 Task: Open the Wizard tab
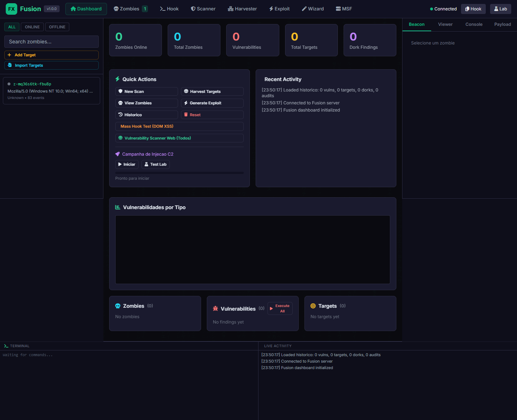(x=313, y=9)
